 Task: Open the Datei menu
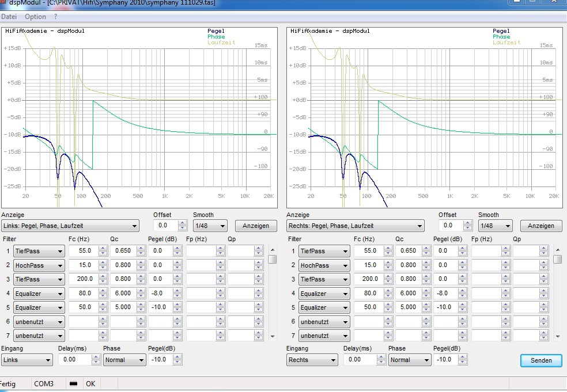9,17
